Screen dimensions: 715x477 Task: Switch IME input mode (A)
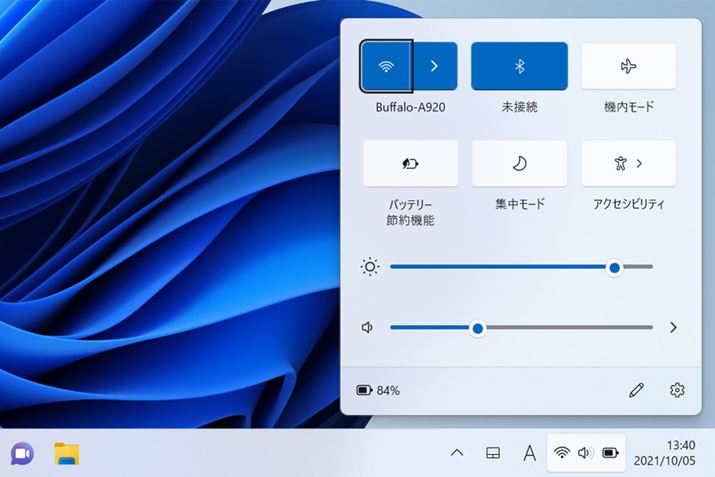pos(529,453)
